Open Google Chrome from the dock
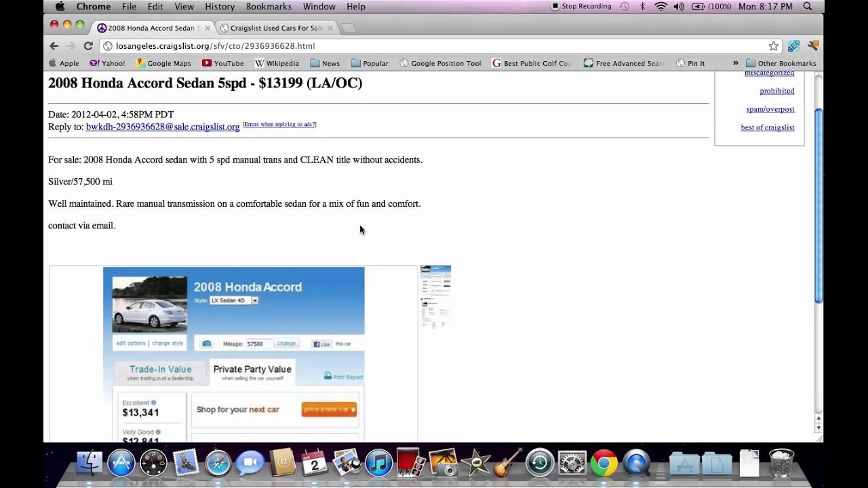The image size is (868, 488). 604,463
